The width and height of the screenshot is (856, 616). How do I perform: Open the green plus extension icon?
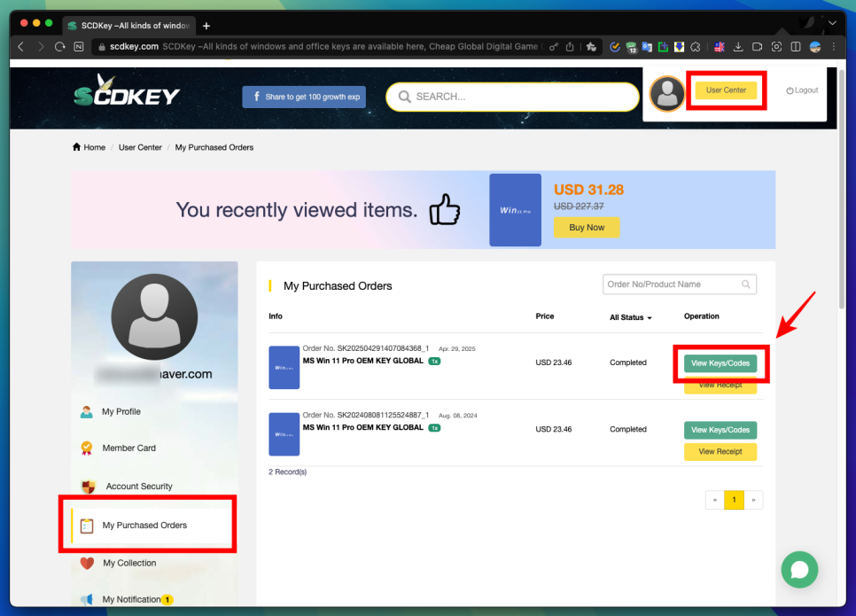pyautogui.click(x=664, y=47)
